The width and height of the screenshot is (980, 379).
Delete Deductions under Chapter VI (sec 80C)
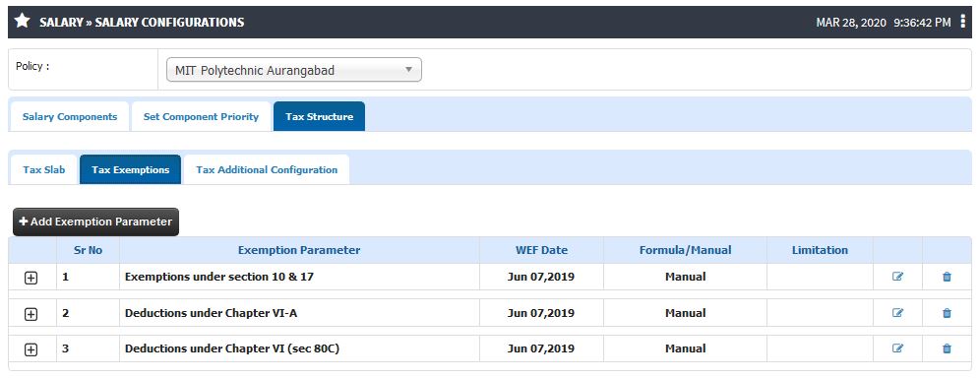pyautogui.click(x=947, y=348)
